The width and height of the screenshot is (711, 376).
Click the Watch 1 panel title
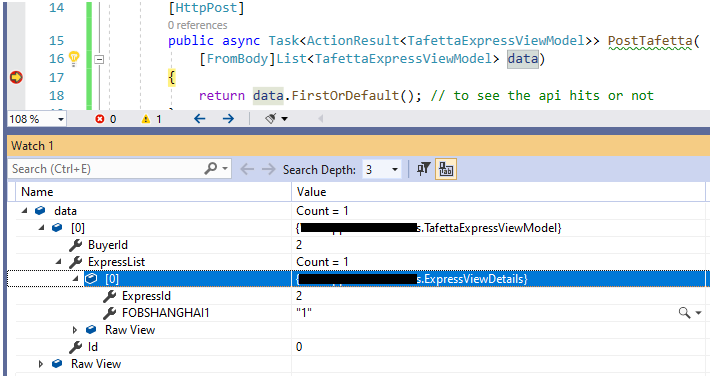click(32, 146)
